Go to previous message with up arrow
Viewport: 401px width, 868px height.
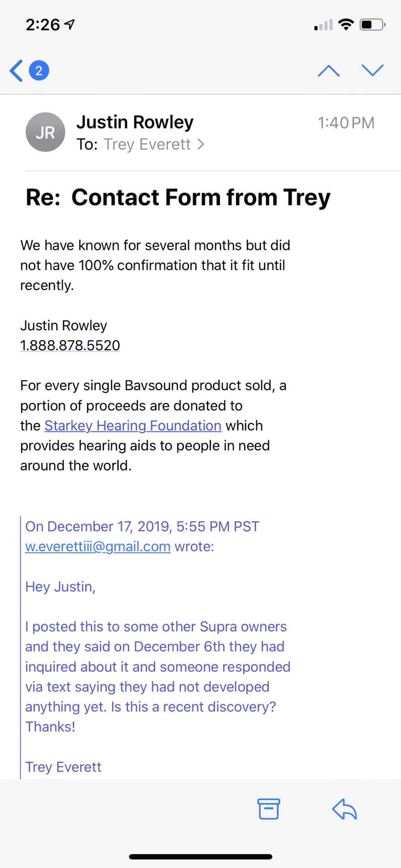tap(329, 71)
